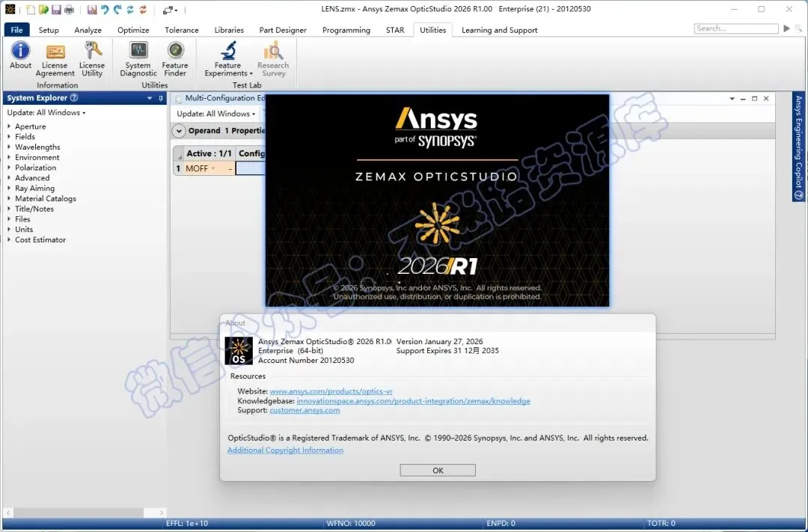Collapse the Operand 1 Properties chevron
The width and height of the screenshot is (808, 532).
click(x=179, y=131)
